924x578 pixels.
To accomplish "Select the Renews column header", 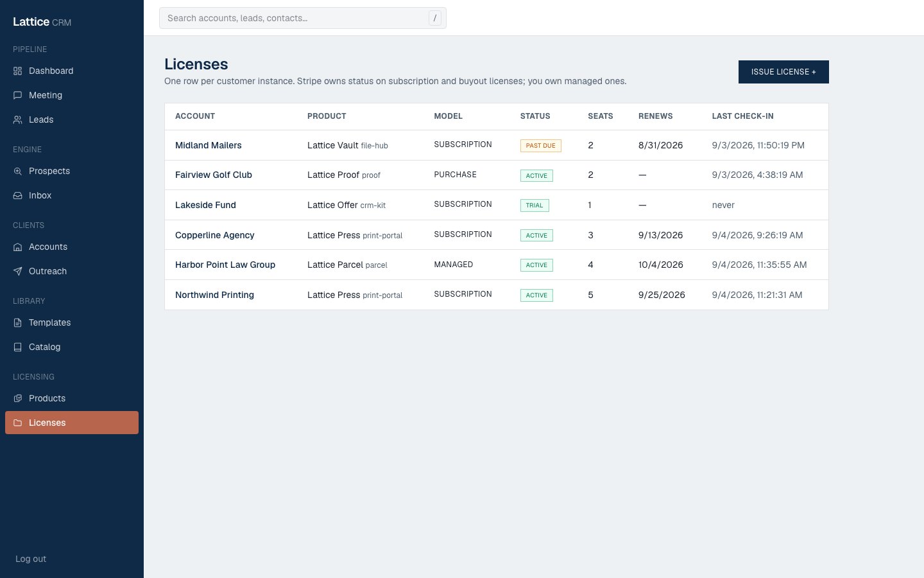I will pyautogui.click(x=656, y=116).
